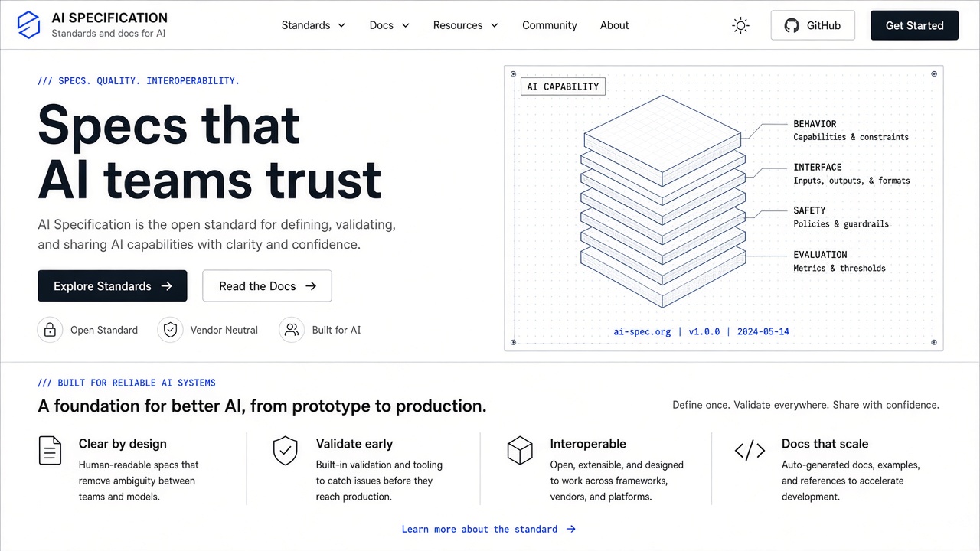This screenshot has width=980, height=551.
Task: Click the Validate early heading
Action: [x=354, y=444]
